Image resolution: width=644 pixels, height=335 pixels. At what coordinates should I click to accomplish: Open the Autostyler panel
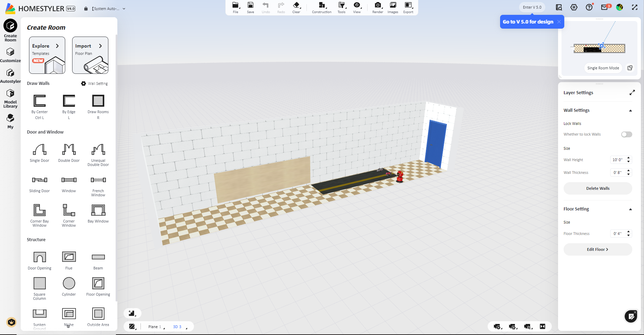11,75
